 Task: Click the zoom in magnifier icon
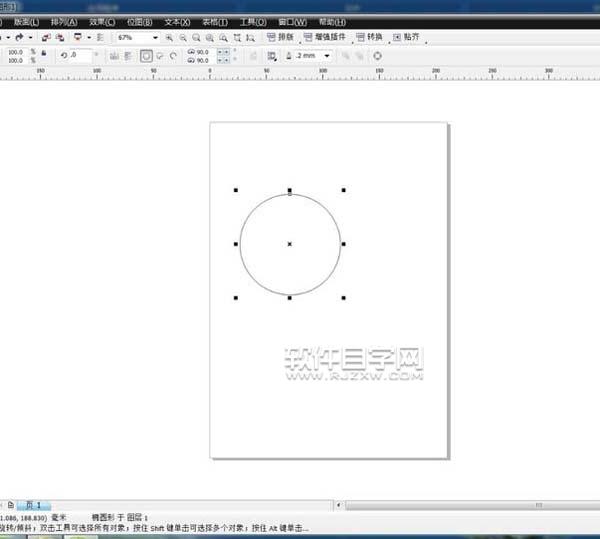171,37
